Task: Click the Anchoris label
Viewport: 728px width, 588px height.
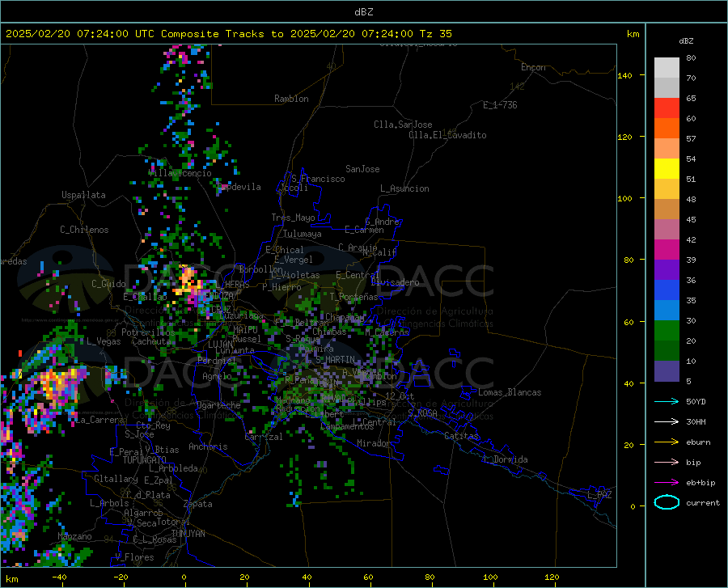Action: click(208, 447)
